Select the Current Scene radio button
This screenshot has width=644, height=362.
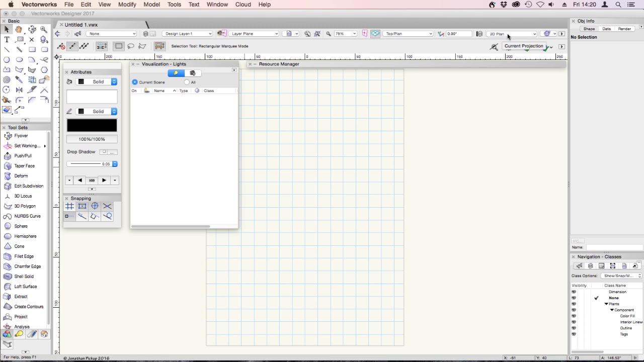135,82
